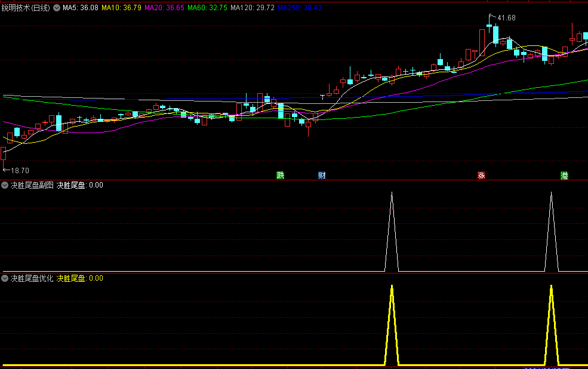This screenshot has height=369, width=588.
Task: Select the magenta MA20 label
Action: 164,8
